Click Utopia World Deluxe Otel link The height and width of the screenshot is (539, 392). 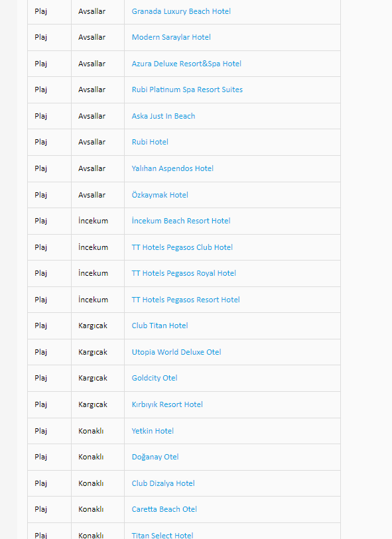click(x=176, y=351)
